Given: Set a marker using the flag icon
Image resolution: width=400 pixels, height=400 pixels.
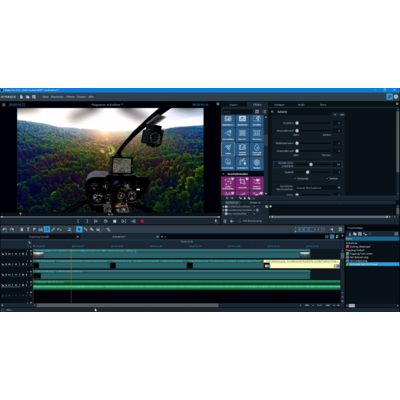Looking at the screenshot, I should click(x=34, y=229).
